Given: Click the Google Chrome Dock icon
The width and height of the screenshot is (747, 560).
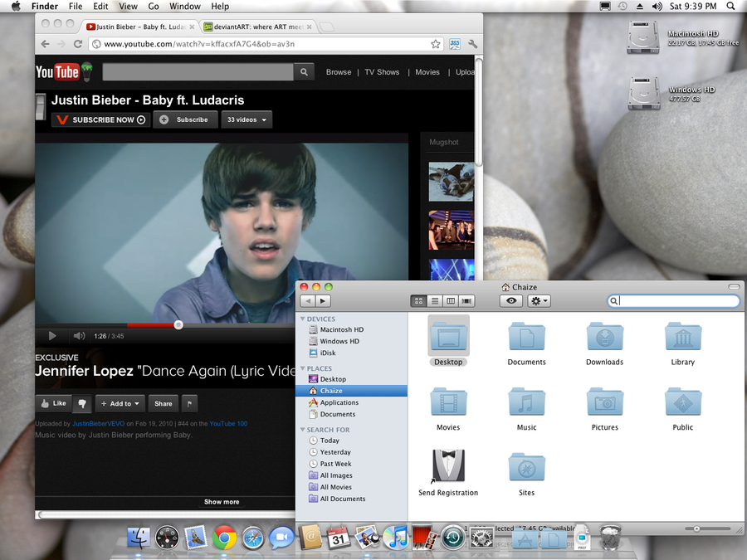Looking at the screenshot, I should click(224, 538).
